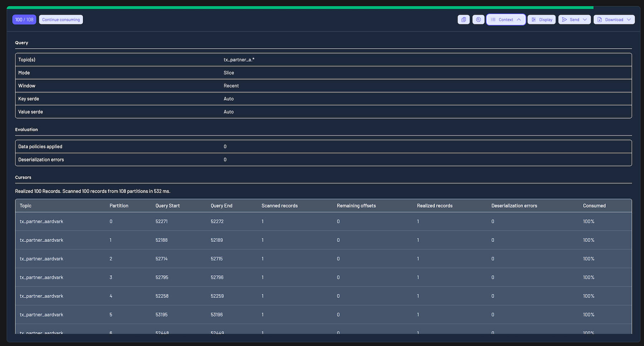Click the Consumed column header
The height and width of the screenshot is (346, 644).
point(594,206)
